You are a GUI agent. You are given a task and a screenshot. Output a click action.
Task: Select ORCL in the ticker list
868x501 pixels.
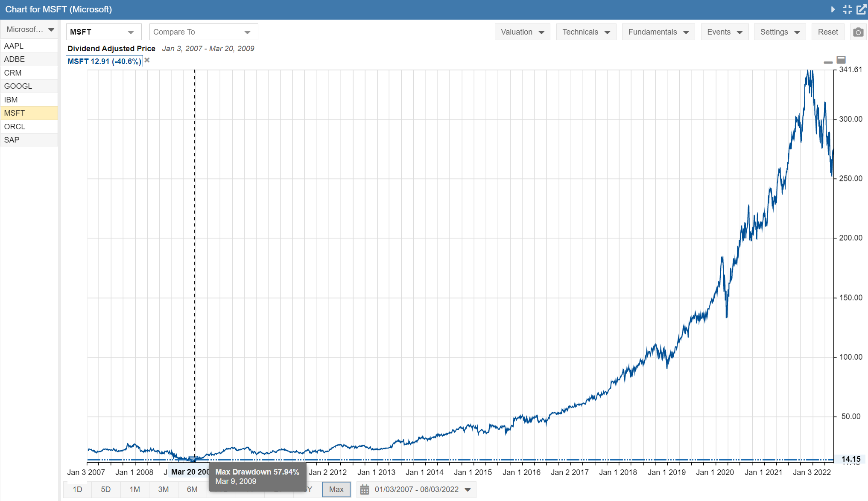29,127
